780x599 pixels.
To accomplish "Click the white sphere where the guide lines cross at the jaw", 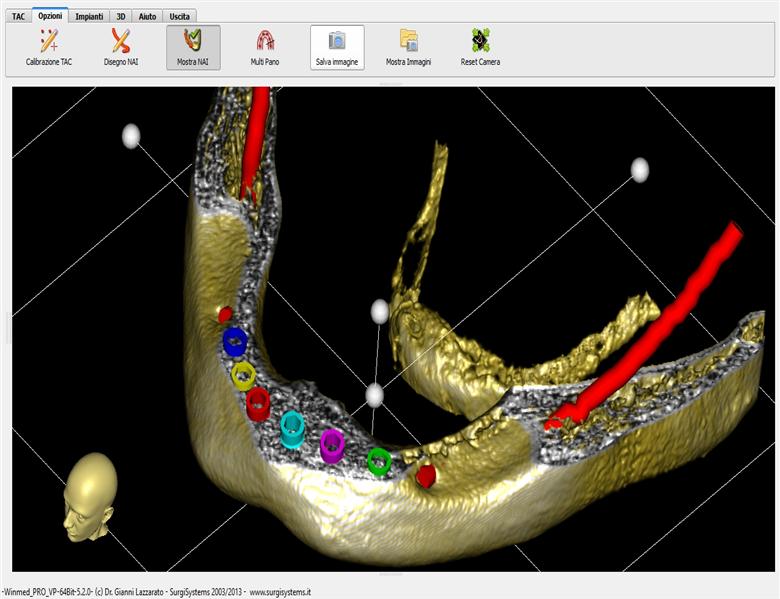I will point(375,396).
